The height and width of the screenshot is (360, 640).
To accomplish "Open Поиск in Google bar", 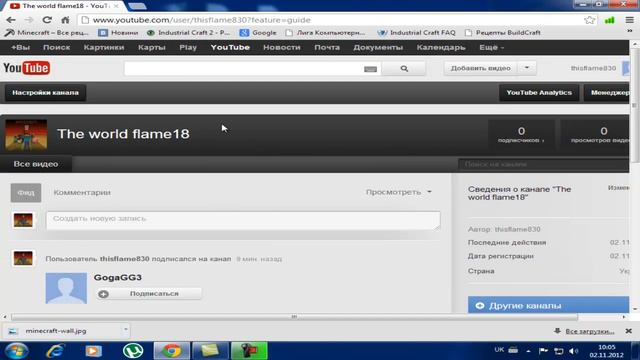I will click(57, 47).
